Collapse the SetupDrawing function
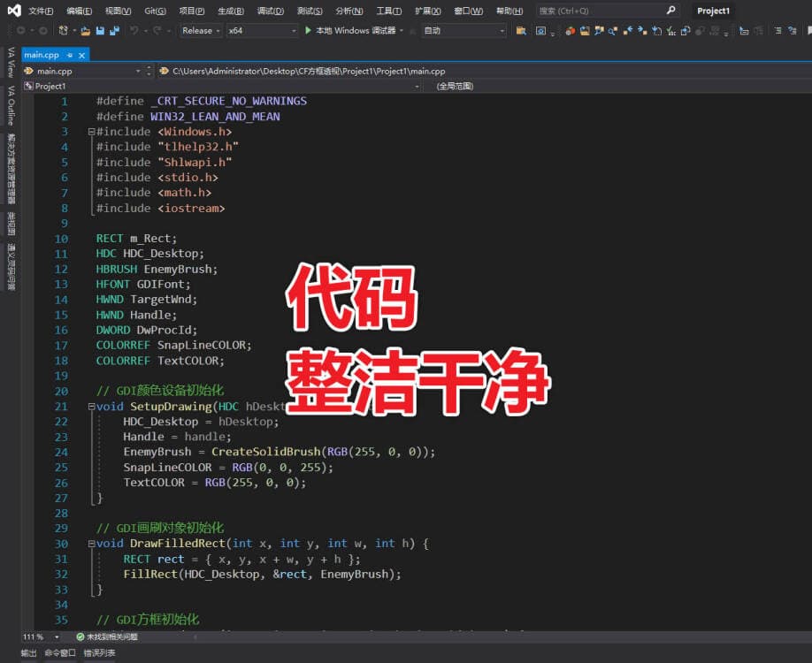 coord(90,407)
